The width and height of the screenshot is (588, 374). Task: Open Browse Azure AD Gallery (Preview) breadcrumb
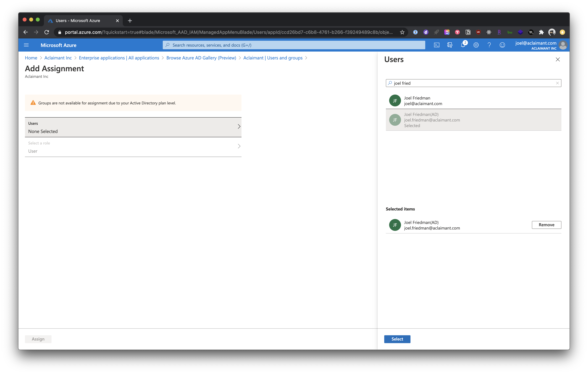[201, 58]
